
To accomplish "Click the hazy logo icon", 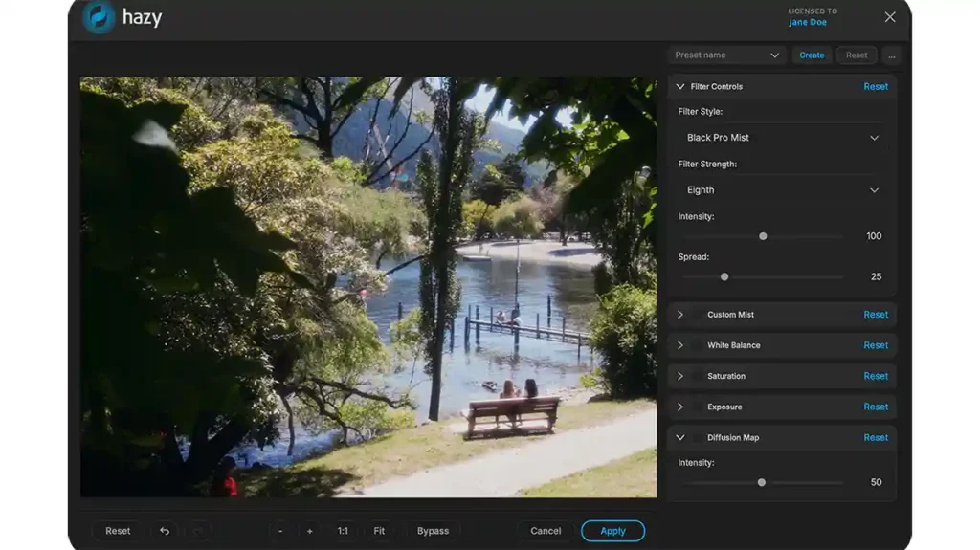I will [99, 17].
